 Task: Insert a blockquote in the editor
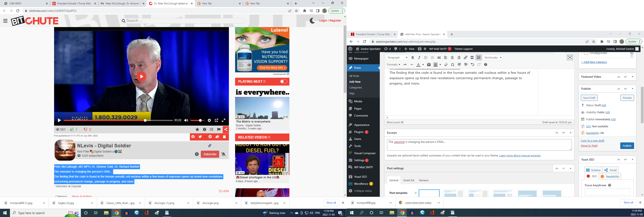tap(439, 58)
